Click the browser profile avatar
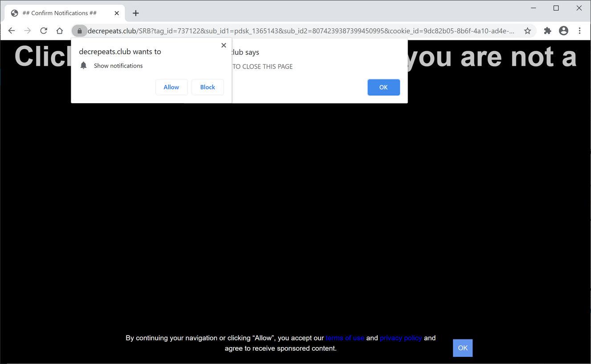This screenshot has width=591, height=364. pos(563,30)
